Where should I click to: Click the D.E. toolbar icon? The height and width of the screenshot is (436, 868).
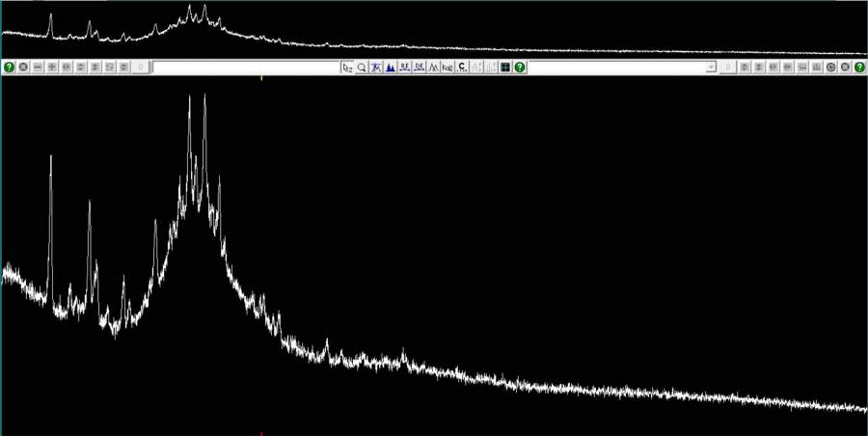[420, 68]
